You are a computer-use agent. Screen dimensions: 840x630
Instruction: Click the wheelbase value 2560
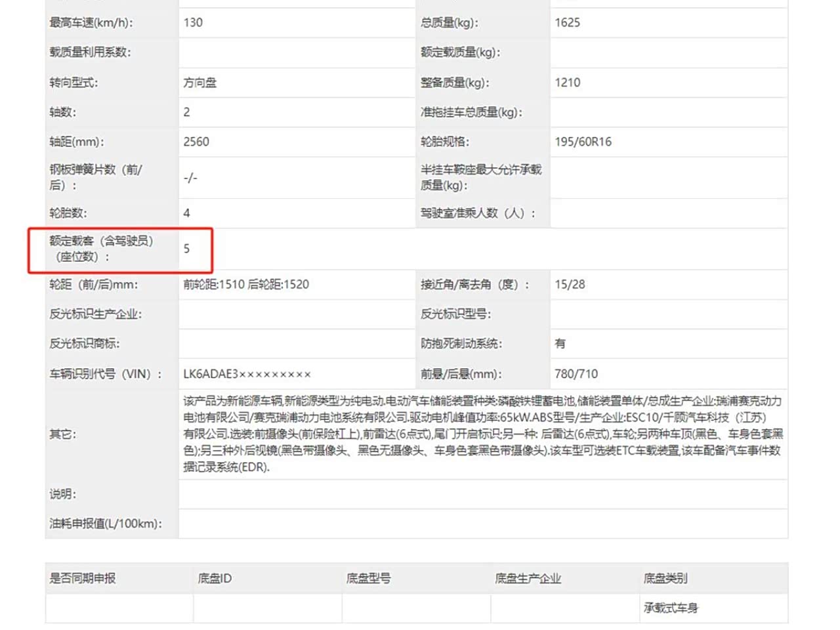[x=196, y=142]
